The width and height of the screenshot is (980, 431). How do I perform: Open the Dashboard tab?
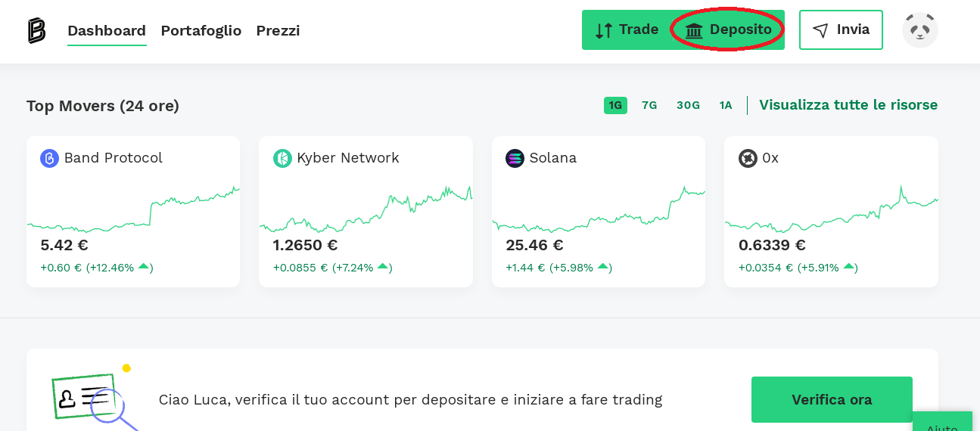[107, 30]
